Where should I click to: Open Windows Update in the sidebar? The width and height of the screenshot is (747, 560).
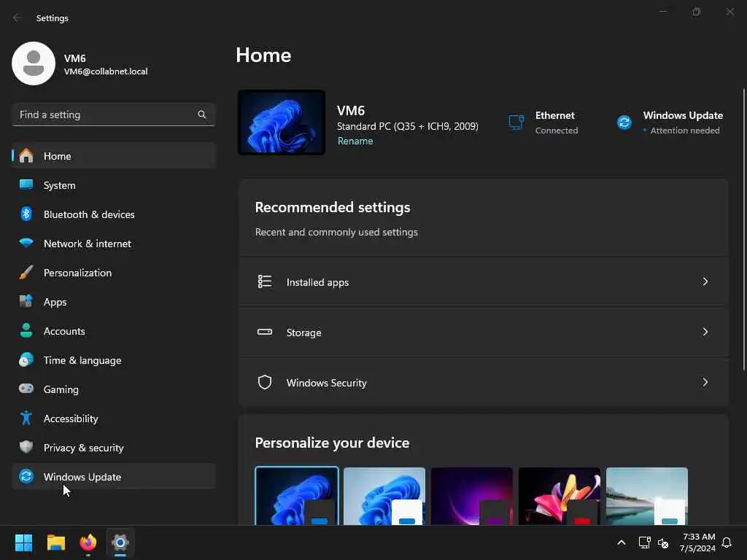(114, 477)
